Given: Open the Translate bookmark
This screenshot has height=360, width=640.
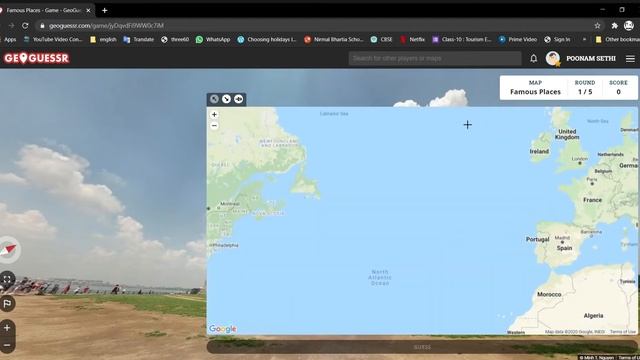Looking at the screenshot, I should 139,40.
